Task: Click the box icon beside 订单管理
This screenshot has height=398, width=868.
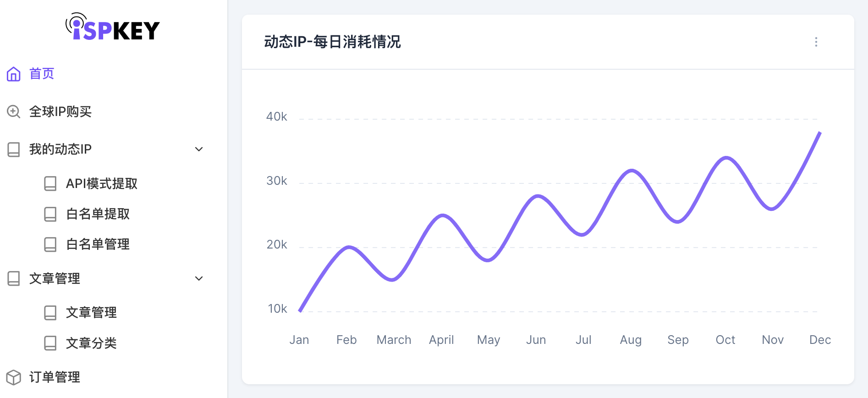Action: point(14,377)
